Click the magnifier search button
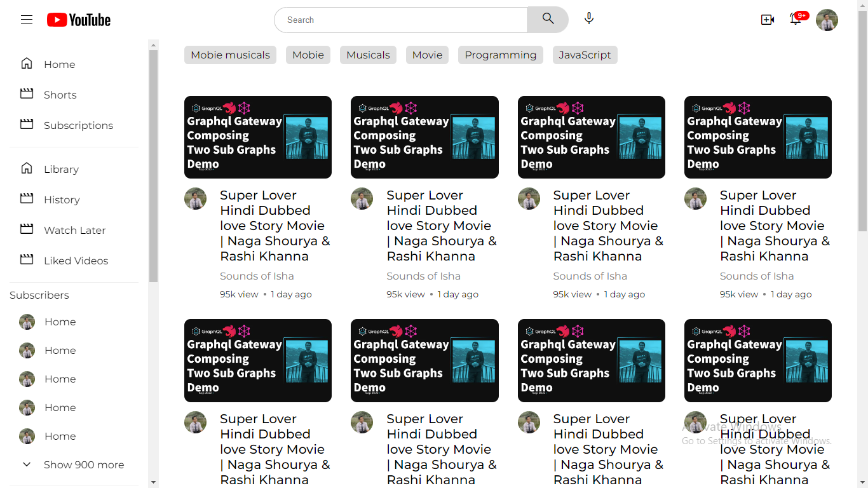The image size is (868, 488). click(548, 20)
